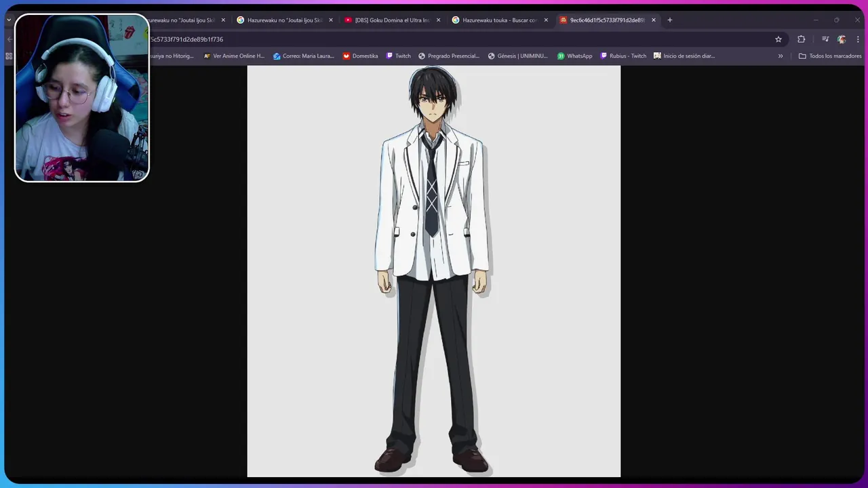Open the Twitch bookmark
The width and height of the screenshot is (868, 488).
398,56
